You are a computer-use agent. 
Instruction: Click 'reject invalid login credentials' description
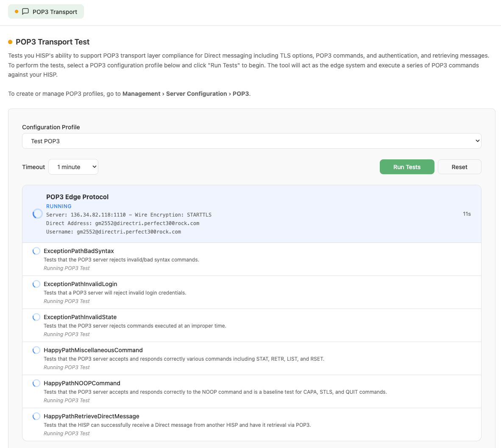[115, 293]
